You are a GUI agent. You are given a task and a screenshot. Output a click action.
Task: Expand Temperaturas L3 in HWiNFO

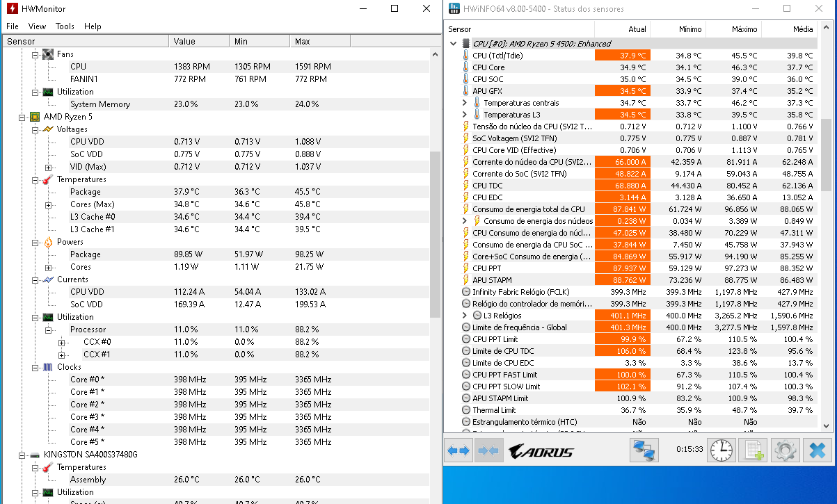point(465,115)
